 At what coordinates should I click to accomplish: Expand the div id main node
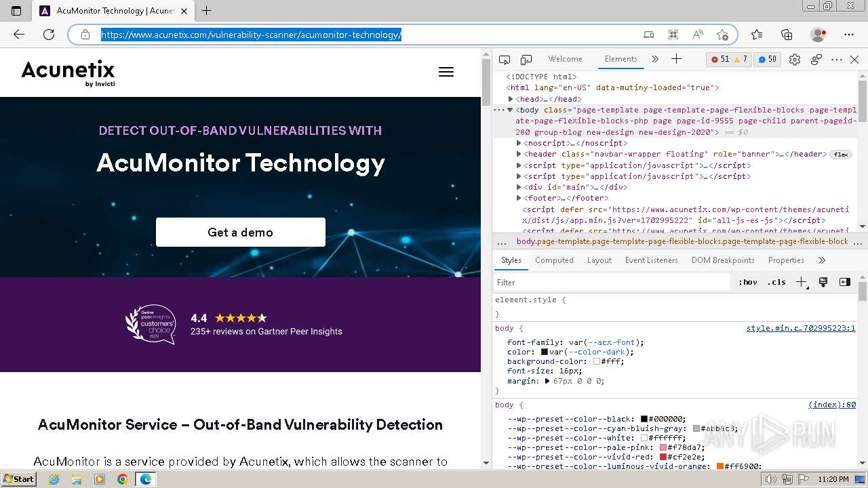(x=519, y=187)
